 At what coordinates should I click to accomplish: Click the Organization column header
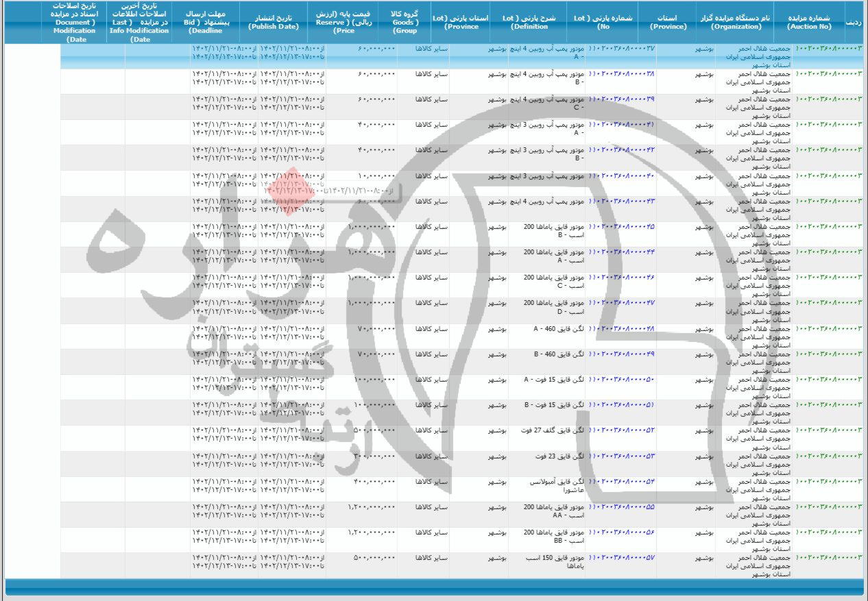click(x=736, y=22)
